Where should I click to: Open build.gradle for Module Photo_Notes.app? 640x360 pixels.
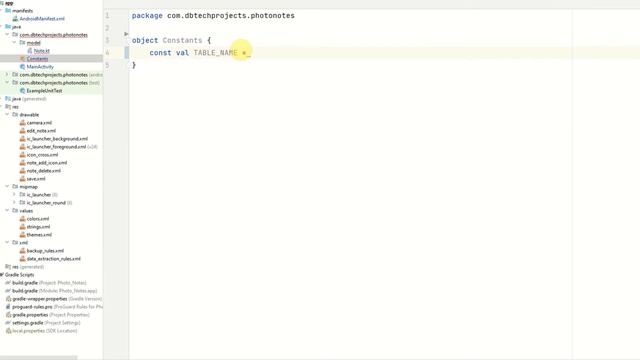click(x=54, y=291)
